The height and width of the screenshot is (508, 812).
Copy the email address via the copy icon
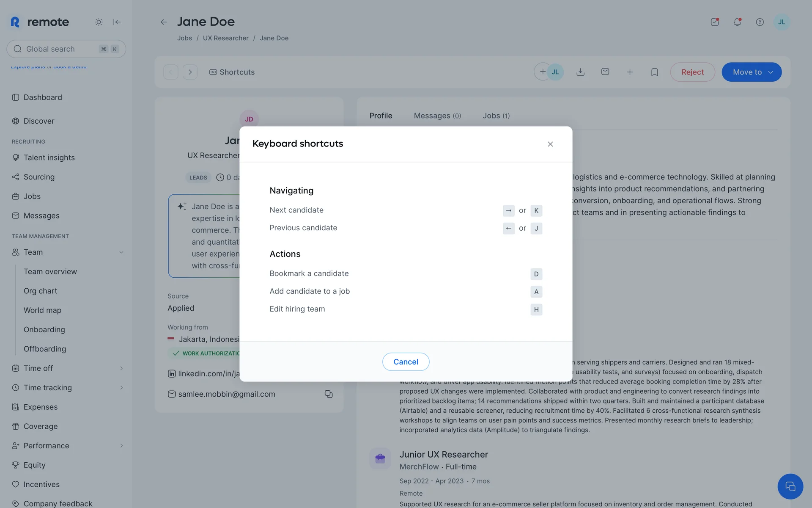[x=328, y=394]
